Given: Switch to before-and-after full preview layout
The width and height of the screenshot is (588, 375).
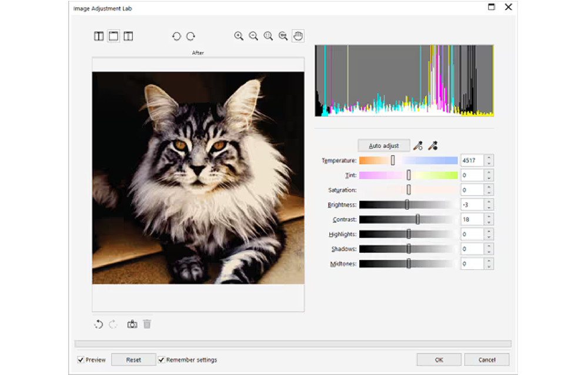Looking at the screenshot, I should pos(99,36).
